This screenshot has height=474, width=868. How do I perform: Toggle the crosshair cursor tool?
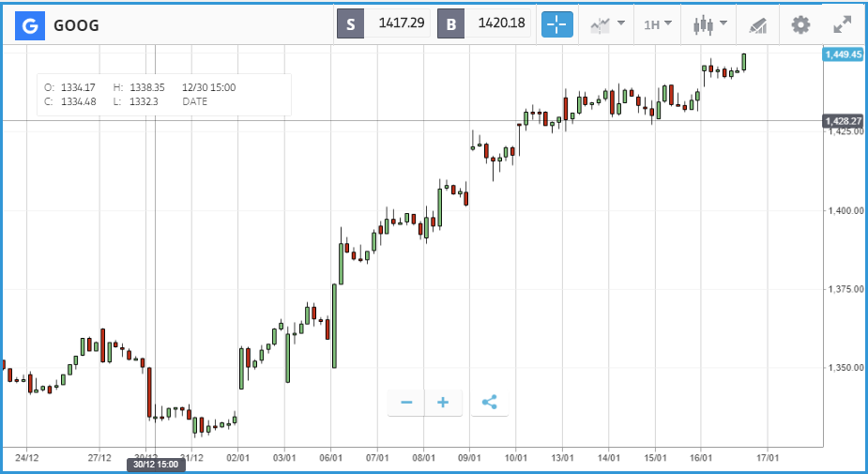click(556, 25)
